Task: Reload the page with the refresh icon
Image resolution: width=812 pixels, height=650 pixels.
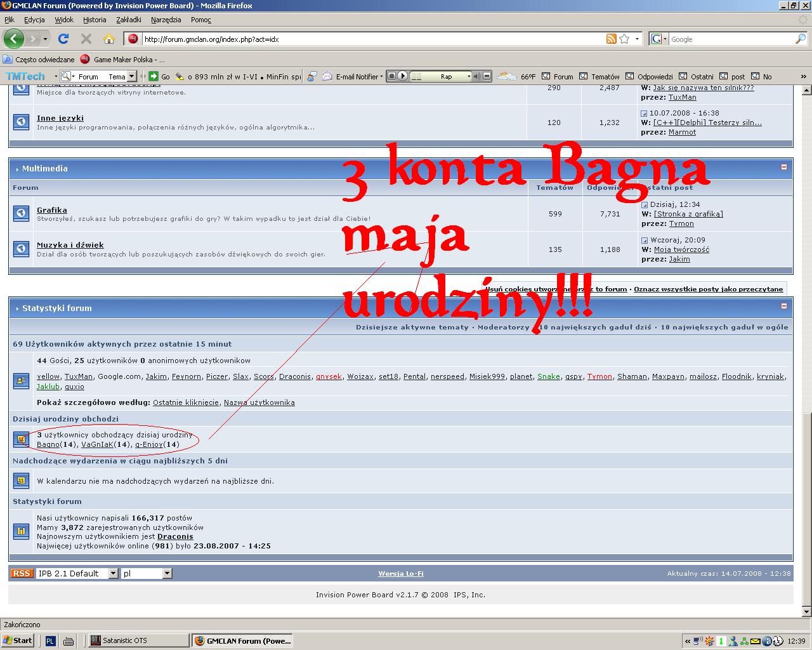Action: (63, 39)
